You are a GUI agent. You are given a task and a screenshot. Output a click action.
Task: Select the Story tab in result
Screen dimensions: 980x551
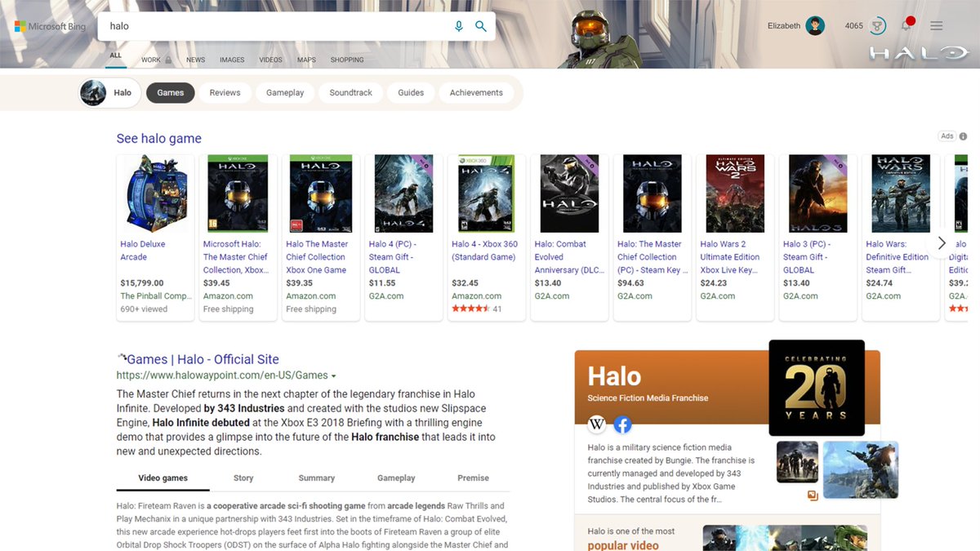click(243, 478)
